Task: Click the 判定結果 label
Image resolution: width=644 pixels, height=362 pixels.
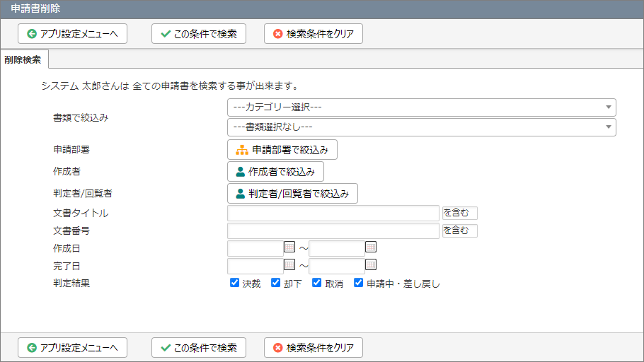Action: pyautogui.click(x=71, y=284)
